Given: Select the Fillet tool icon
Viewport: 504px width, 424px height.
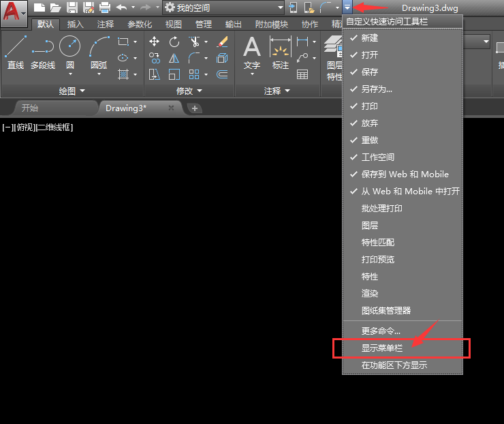Looking at the screenshot, I should pyautogui.click(x=194, y=58).
